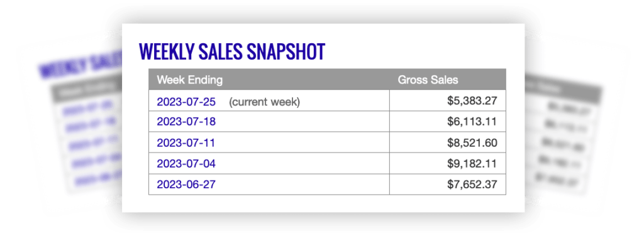Click the blurred gray header of left table
The height and width of the screenshot is (236, 644).
(x=86, y=90)
